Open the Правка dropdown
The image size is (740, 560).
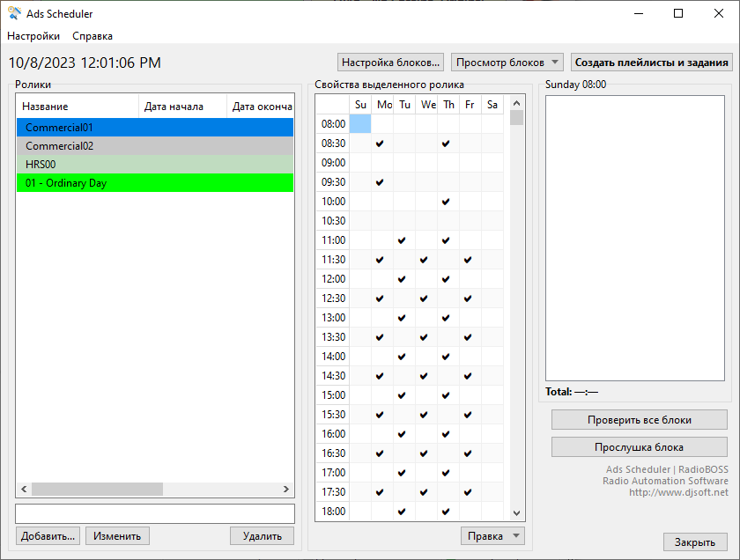point(492,536)
